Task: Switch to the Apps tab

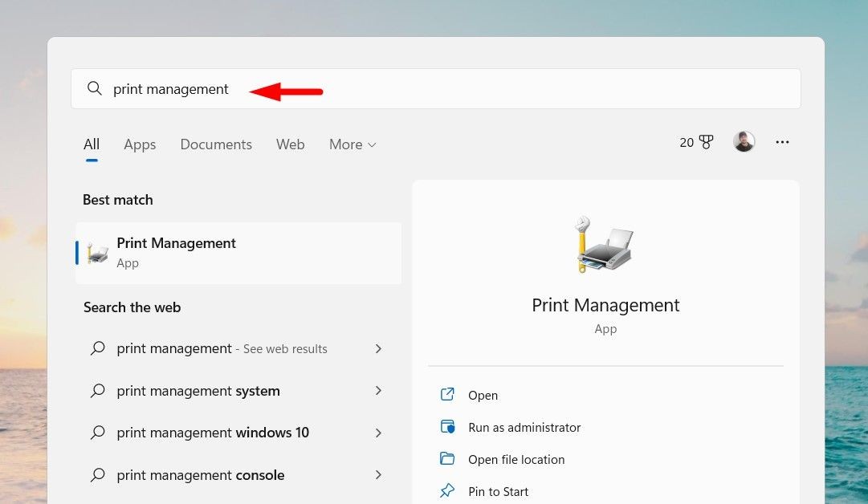Action: 140,144
